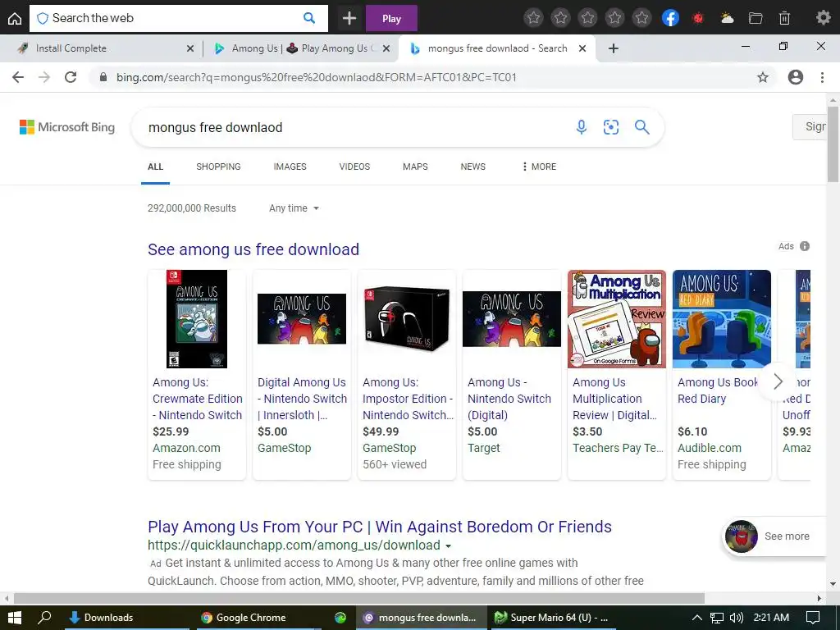Open Digital Among Us Innersloth product link
Viewport: 840px width, 630px height.
click(x=302, y=399)
